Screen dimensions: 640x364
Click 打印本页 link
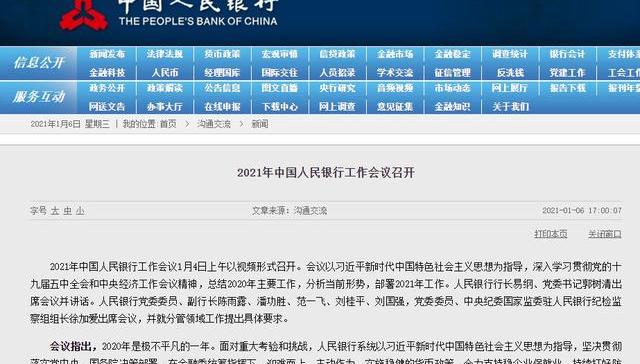[551, 234]
